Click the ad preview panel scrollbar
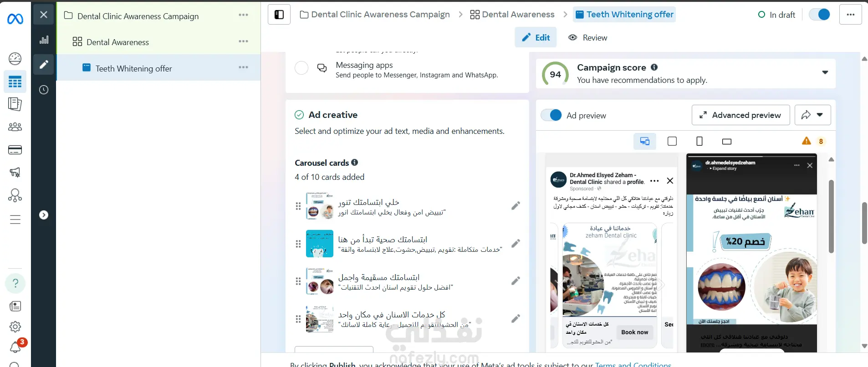 (831, 216)
